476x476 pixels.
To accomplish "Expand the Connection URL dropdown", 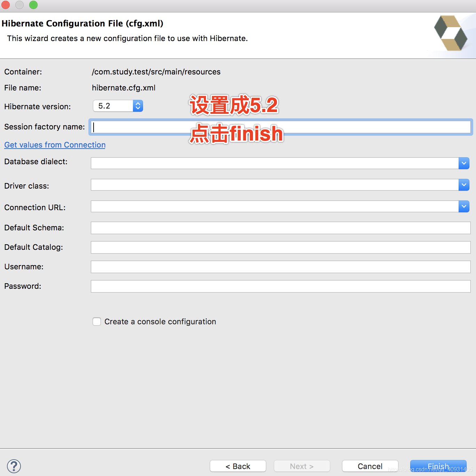I will (464, 206).
